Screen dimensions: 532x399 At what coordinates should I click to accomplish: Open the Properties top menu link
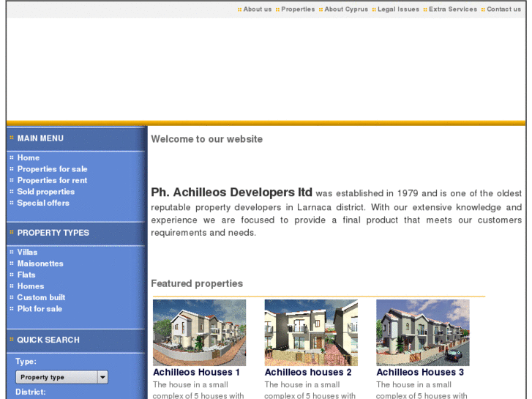pos(298,10)
